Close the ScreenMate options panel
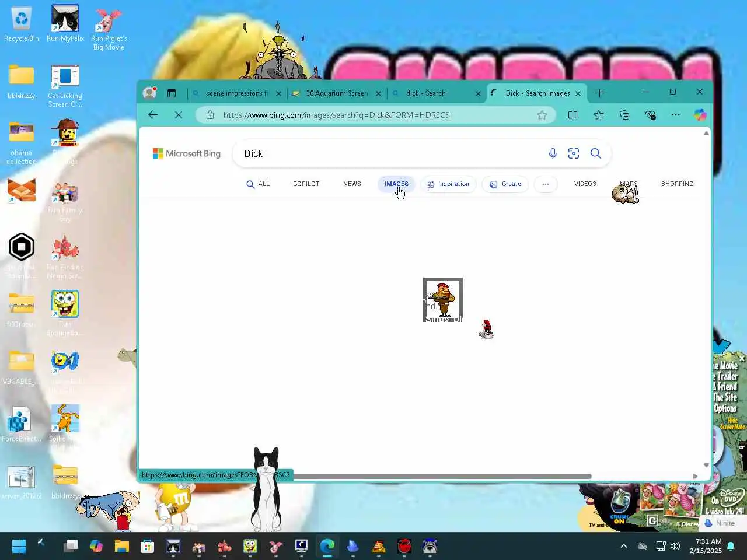 pyautogui.click(x=742, y=358)
